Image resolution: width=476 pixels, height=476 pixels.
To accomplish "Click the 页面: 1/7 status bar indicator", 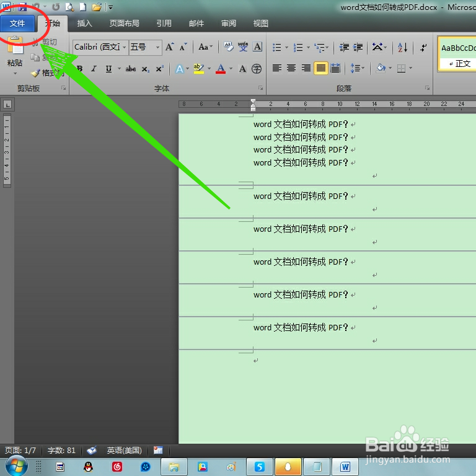I will coord(20,450).
